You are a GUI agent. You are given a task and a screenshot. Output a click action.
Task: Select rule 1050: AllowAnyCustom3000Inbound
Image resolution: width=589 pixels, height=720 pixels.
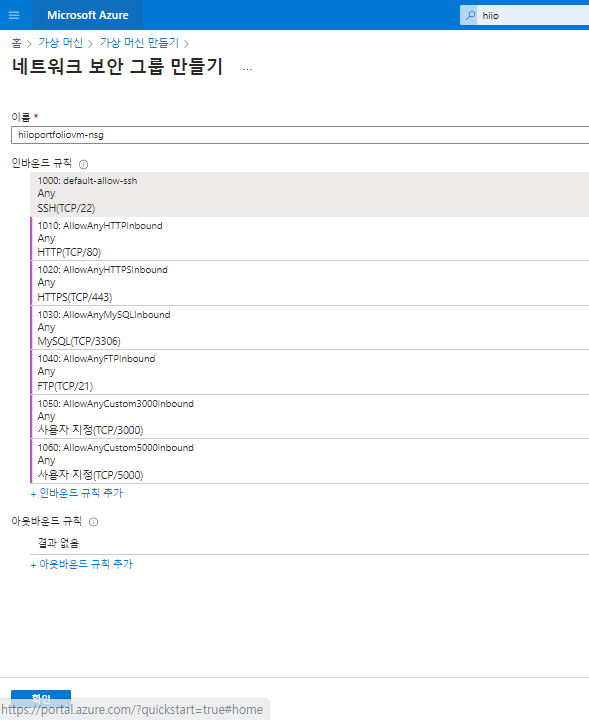pyautogui.click(x=309, y=416)
